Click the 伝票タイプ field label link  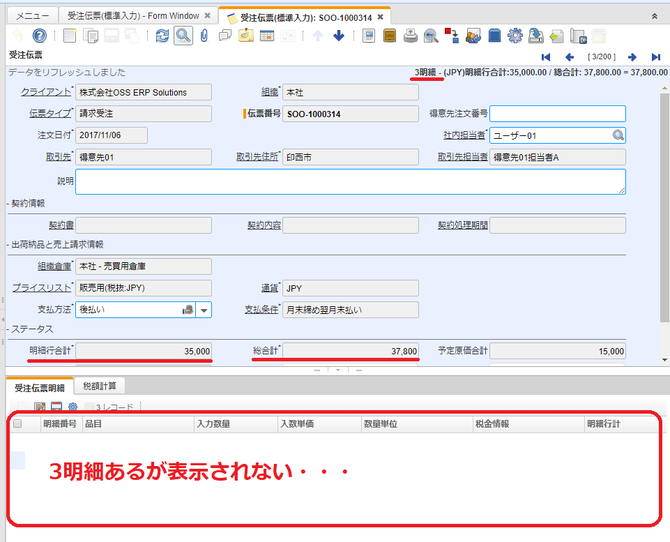tap(50, 113)
